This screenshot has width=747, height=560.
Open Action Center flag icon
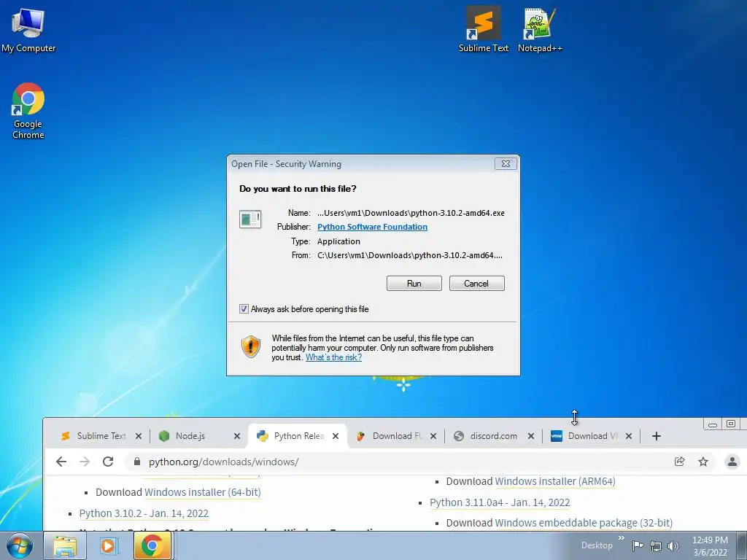coord(638,545)
